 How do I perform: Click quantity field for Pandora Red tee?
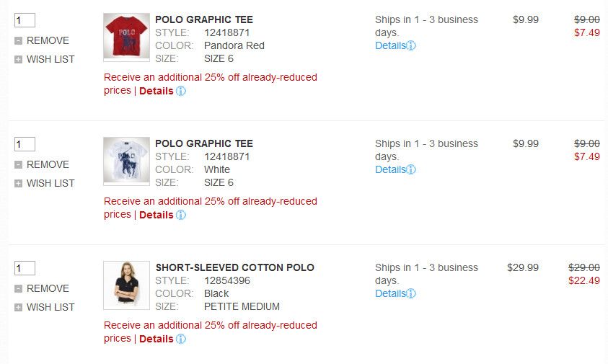click(25, 20)
